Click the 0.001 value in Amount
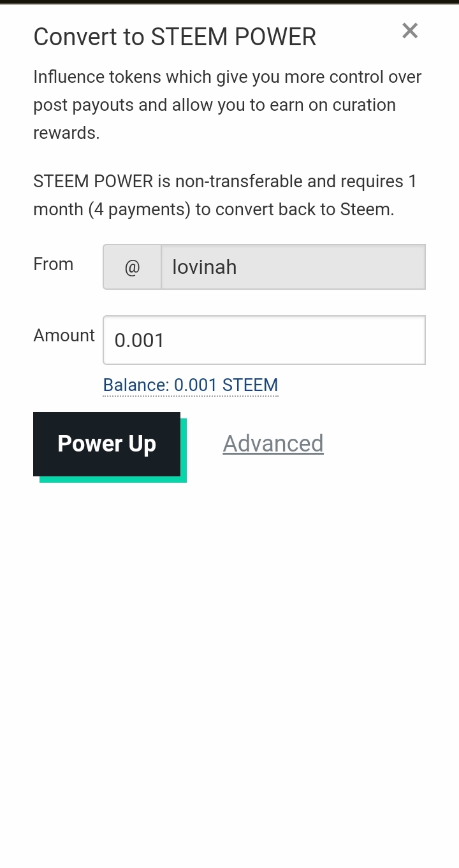Image resolution: width=459 pixels, height=868 pixels. (140, 341)
